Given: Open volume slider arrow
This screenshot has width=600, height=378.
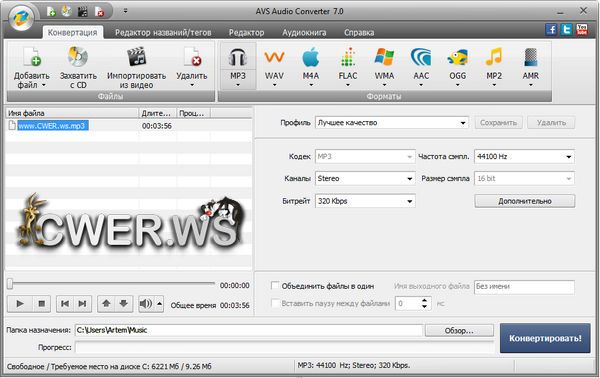Looking at the screenshot, I should 160,304.
